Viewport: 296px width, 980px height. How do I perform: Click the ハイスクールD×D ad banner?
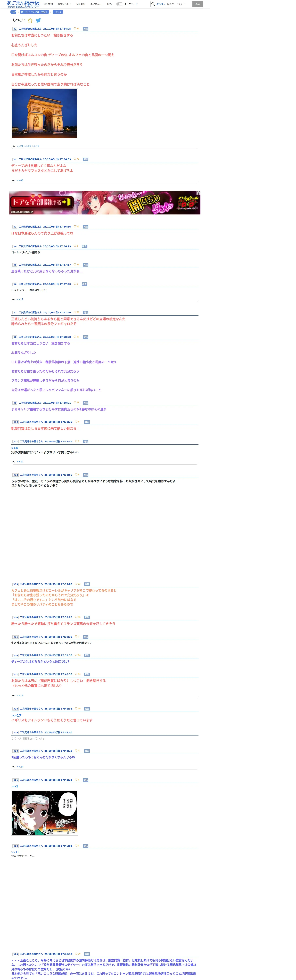click(x=105, y=203)
